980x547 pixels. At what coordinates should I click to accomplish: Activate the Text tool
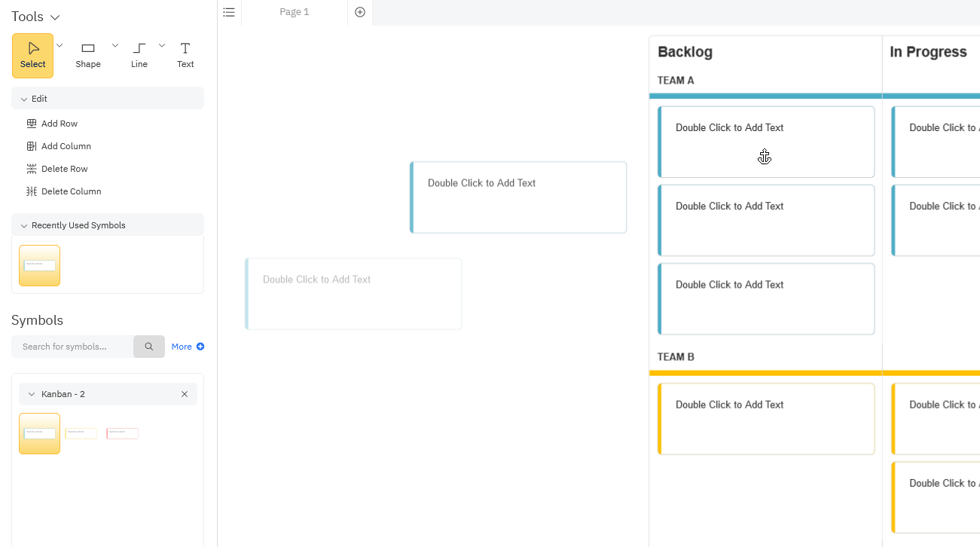click(x=185, y=49)
